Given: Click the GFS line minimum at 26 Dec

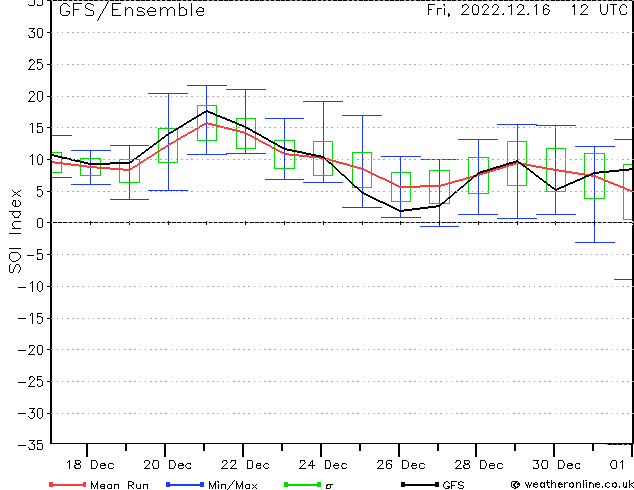Looking at the screenshot, I should tap(401, 211).
